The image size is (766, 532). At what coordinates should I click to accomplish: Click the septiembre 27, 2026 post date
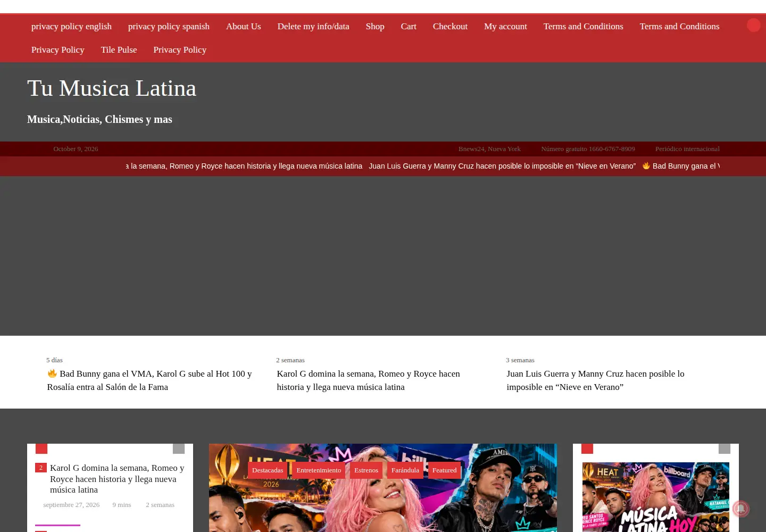click(x=71, y=505)
